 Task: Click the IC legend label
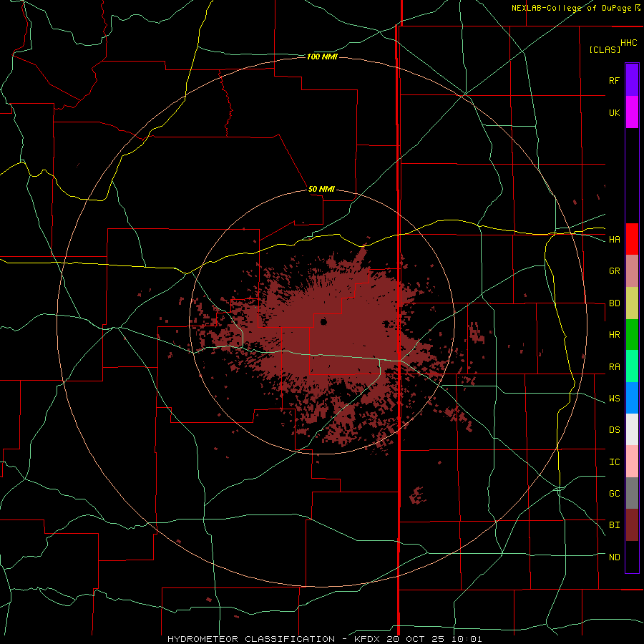pyautogui.click(x=614, y=462)
